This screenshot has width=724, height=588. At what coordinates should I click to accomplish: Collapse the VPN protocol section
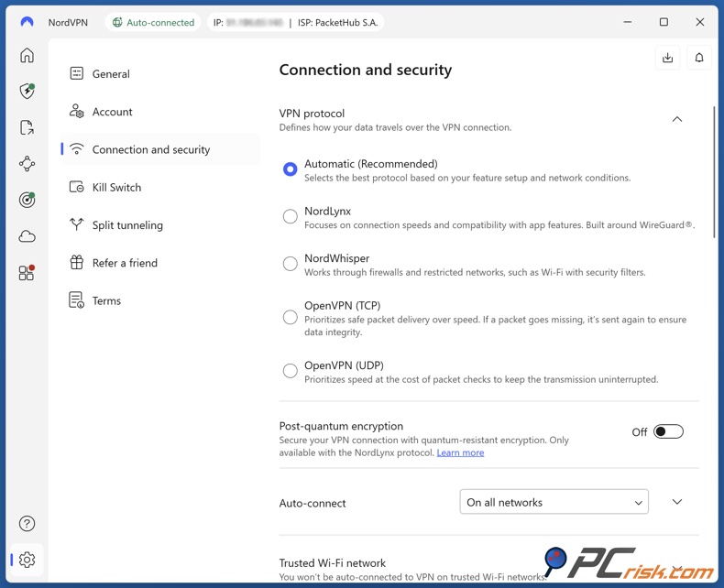pos(677,119)
